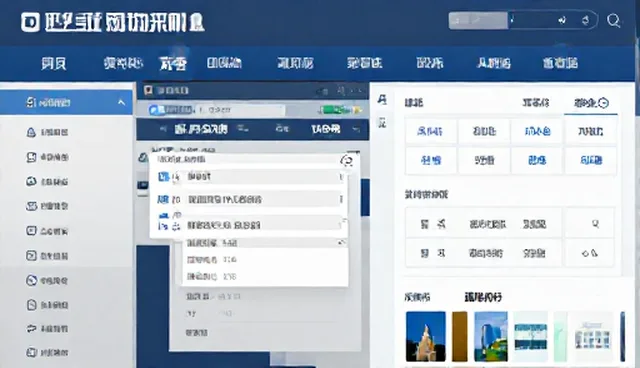The image size is (640, 368).
Task: Click the clock icon in the right panel tab
Action: coord(604,103)
